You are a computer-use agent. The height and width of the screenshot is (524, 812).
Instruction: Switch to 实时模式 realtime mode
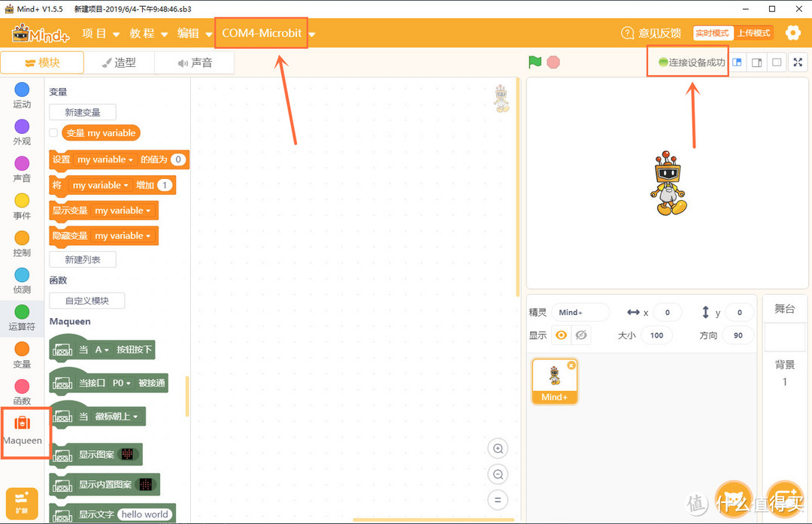[x=712, y=33]
